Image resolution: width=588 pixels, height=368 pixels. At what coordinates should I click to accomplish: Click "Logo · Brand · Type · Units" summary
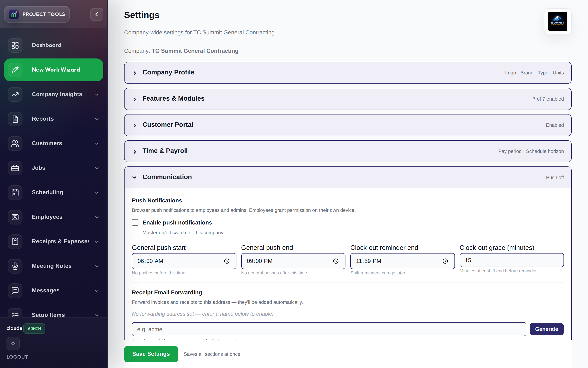tap(534, 73)
